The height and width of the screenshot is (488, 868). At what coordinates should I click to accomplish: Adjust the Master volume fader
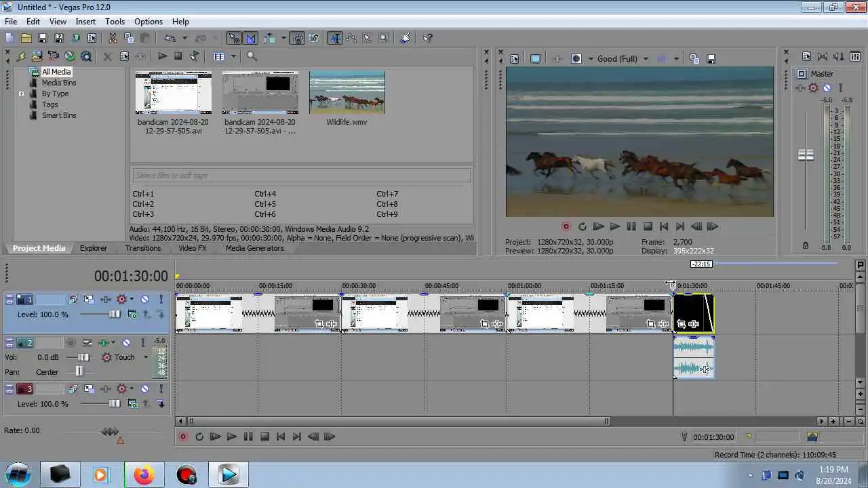tap(806, 155)
